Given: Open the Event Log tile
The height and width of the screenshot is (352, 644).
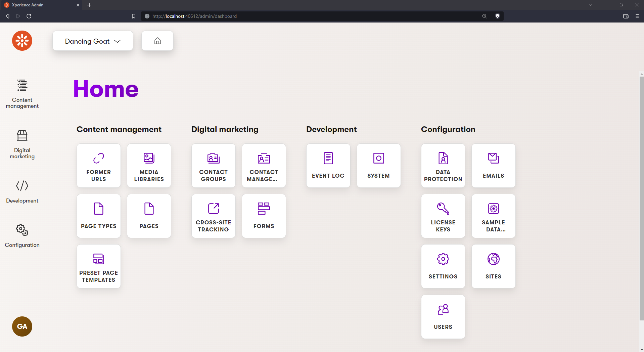Looking at the screenshot, I should point(328,166).
